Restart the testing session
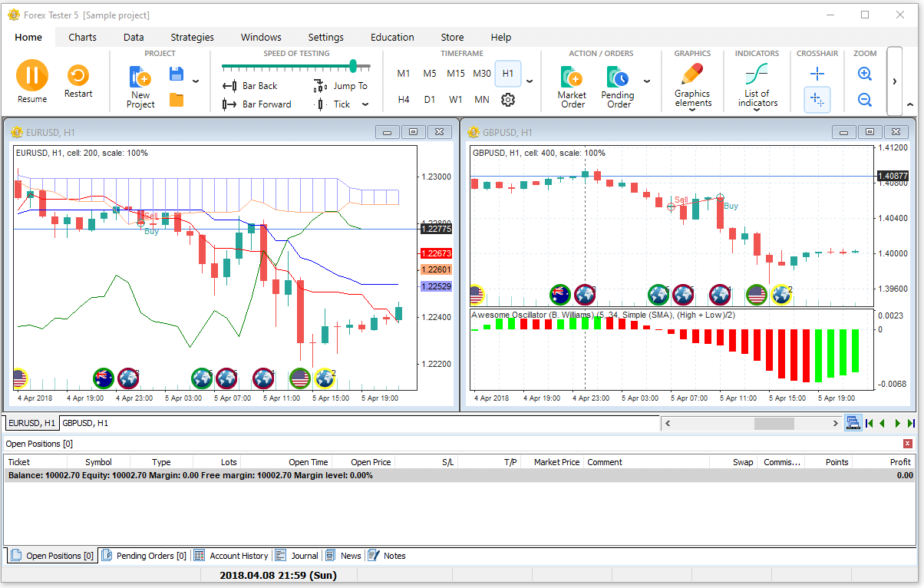 pos(78,76)
